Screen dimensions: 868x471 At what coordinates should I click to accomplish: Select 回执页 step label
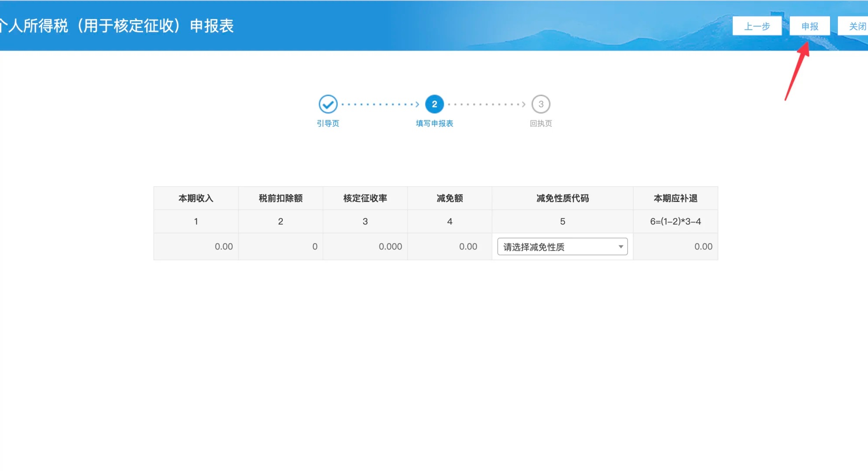pyautogui.click(x=541, y=123)
